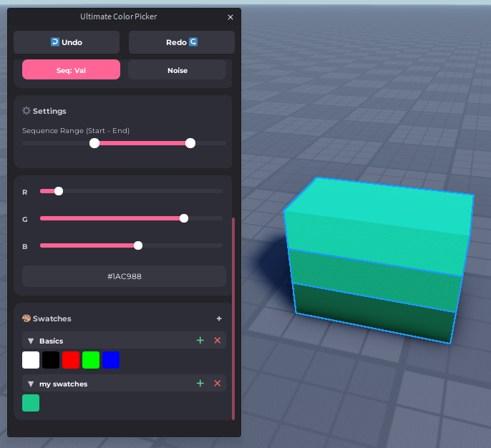
Task: Click the Redo button
Action: [181, 42]
